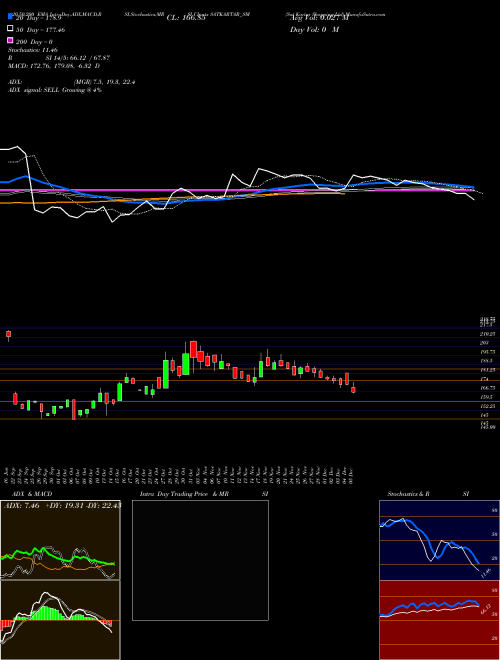Click the white 50 Day EMA legend swatch
Screen dimensions: 500x660
pyautogui.click(x=11, y=29)
